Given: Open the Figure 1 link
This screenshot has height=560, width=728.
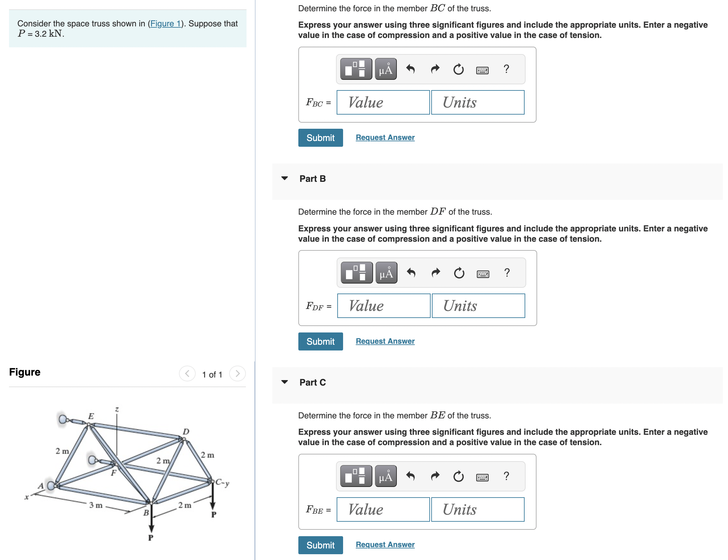Looking at the screenshot, I should click(166, 23).
